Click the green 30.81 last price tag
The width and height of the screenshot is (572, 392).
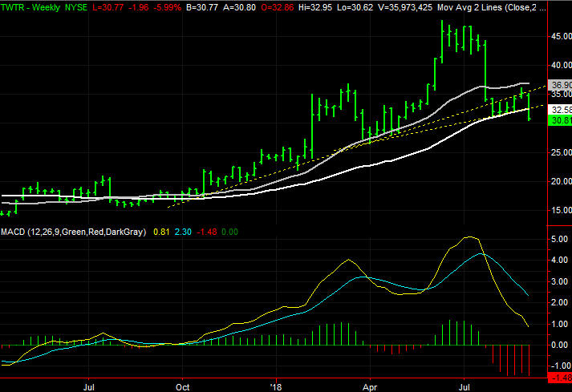click(560, 120)
